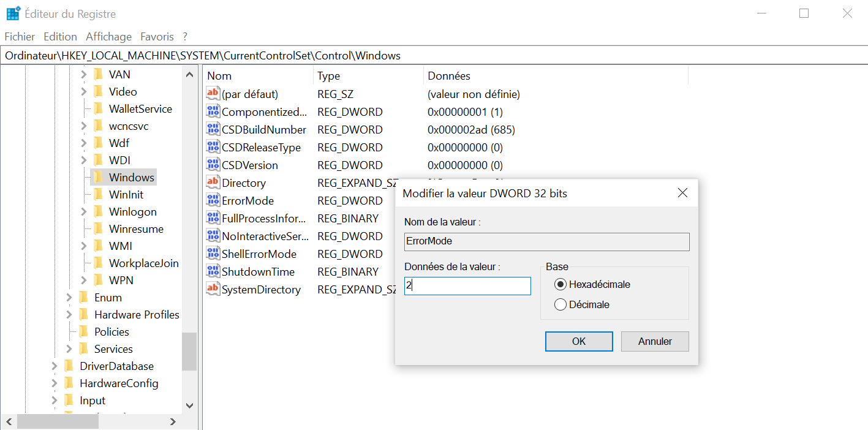Click inside the Données de la valeur field
Viewport: 868px width, 430px height.
467,285
